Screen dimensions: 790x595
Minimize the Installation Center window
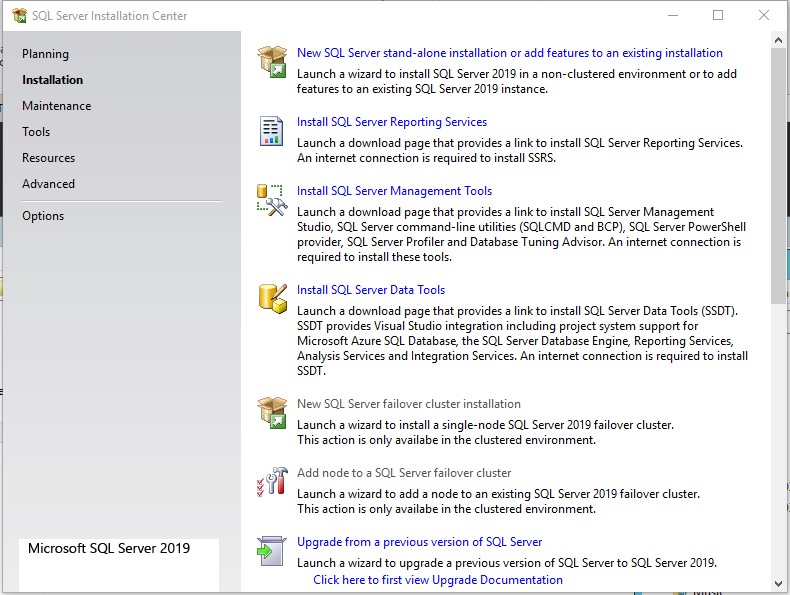click(673, 16)
